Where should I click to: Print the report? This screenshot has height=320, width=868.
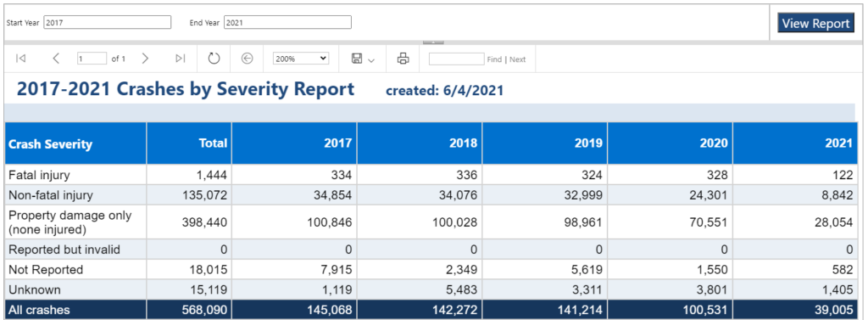[x=403, y=59]
